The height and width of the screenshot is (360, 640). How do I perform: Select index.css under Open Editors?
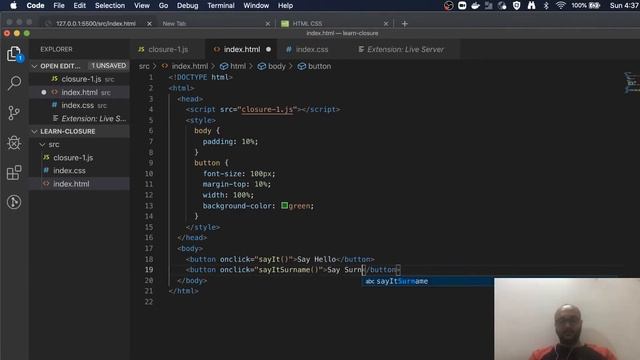pos(78,105)
